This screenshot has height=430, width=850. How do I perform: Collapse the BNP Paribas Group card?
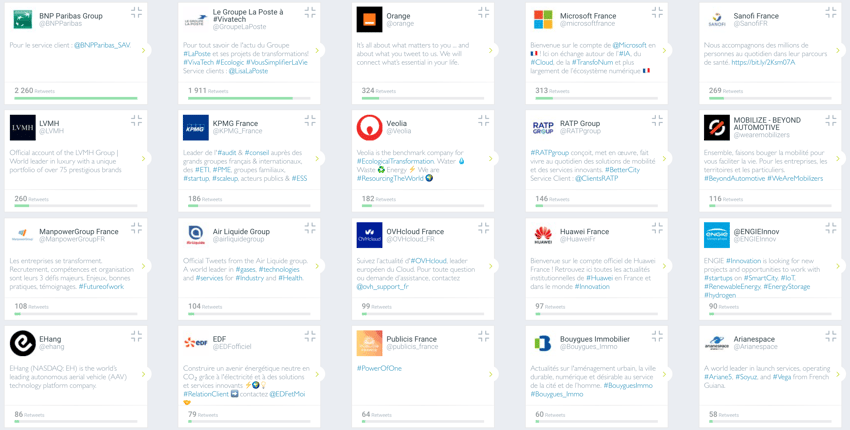point(136,12)
